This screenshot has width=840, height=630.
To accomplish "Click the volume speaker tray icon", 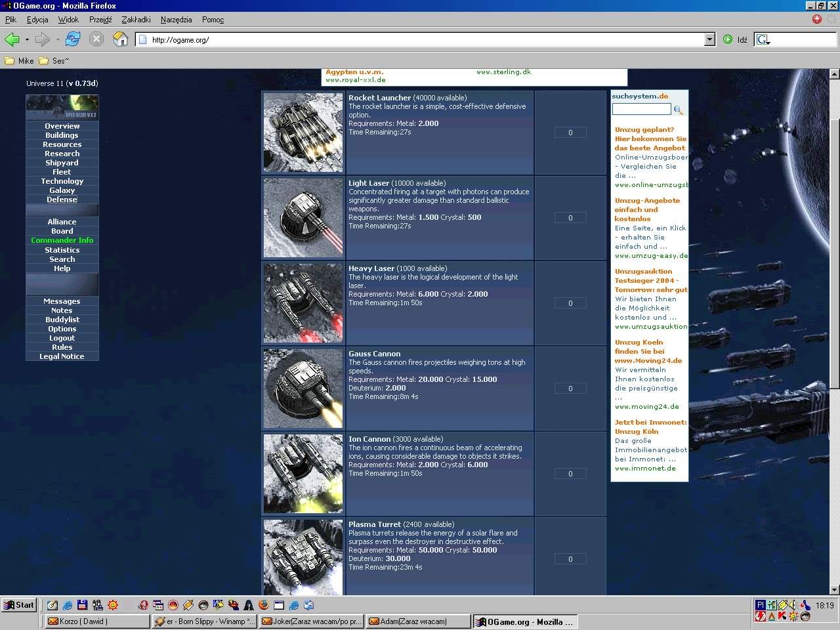I will [792, 604].
